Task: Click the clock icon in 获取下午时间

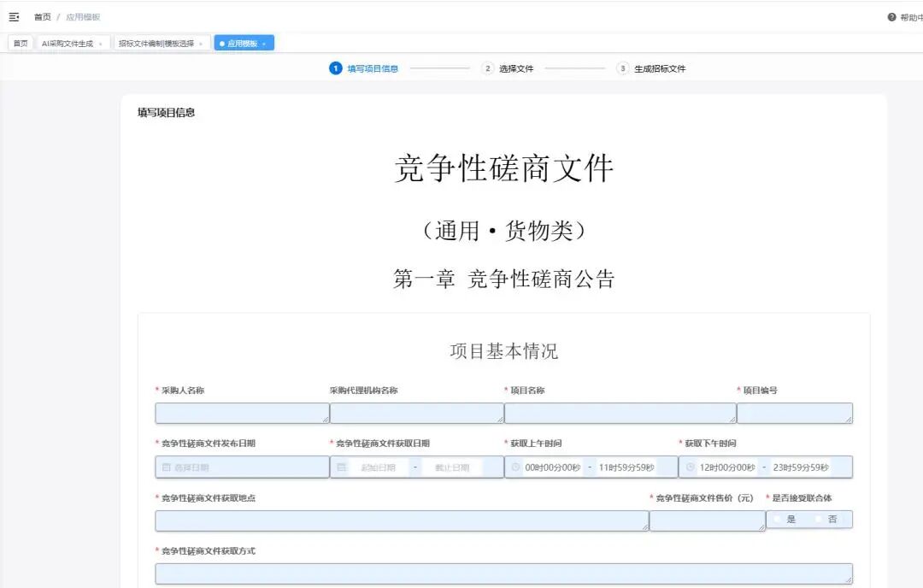Action: pos(690,467)
